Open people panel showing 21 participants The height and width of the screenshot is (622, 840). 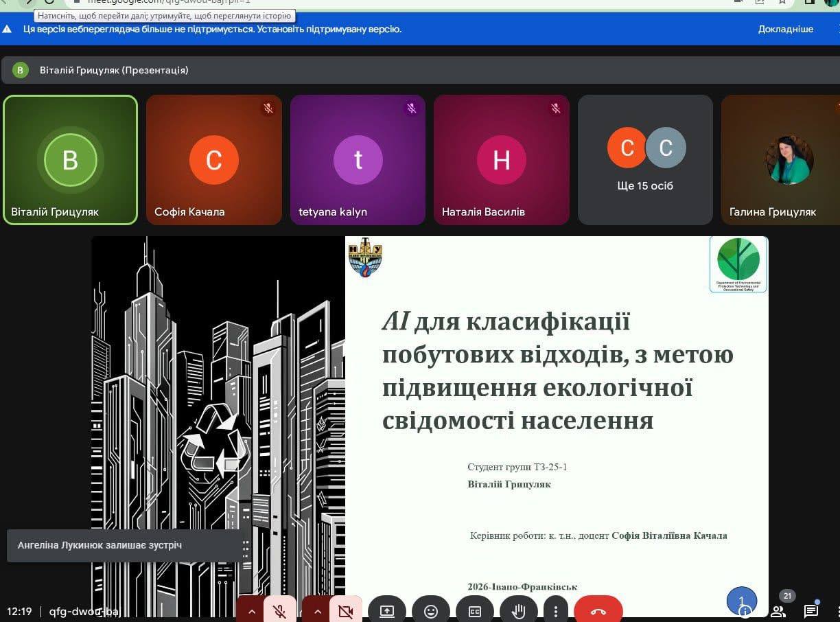(x=778, y=610)
